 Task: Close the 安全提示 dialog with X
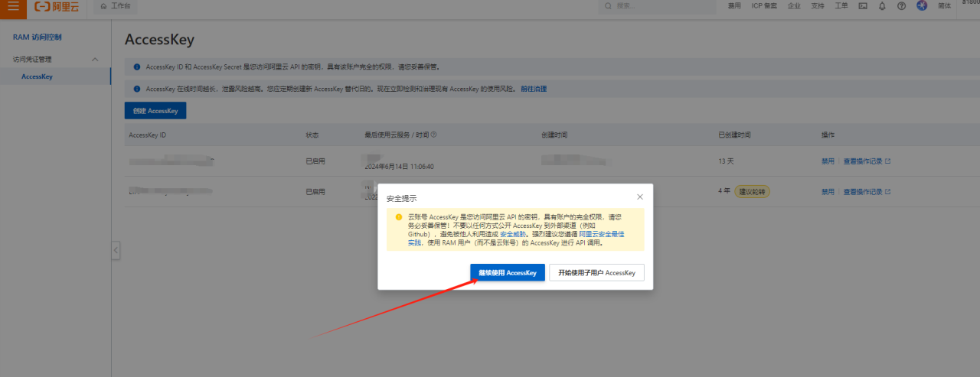(640, 197)
